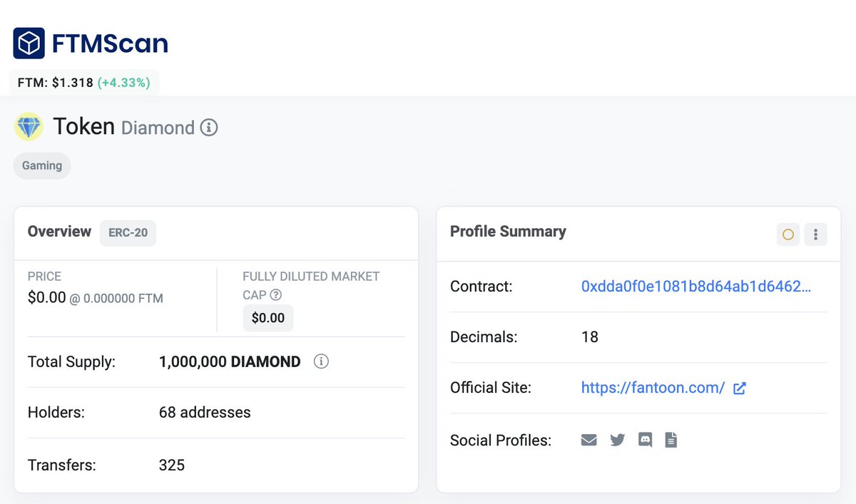Open info icon beside Total Supply
The image size is (856, 504).
click(x=321, y=361)
